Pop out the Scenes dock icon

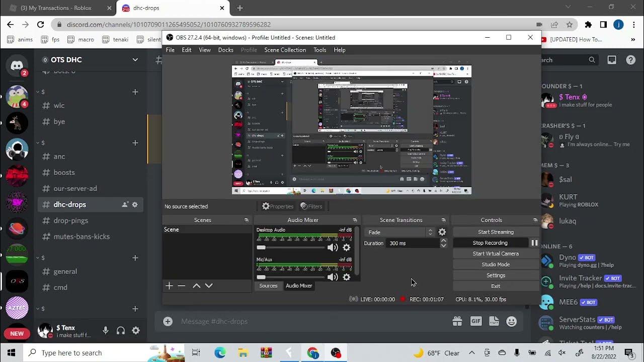pyautogui.click(x=247, y=220)
